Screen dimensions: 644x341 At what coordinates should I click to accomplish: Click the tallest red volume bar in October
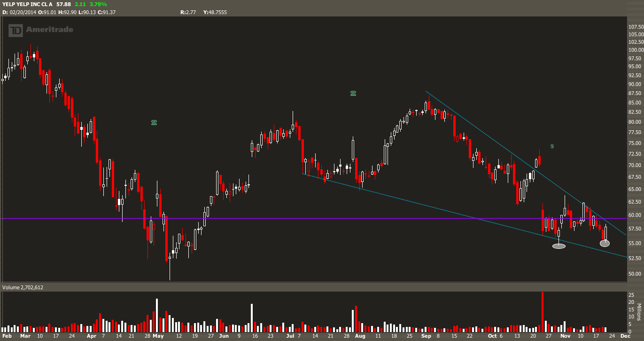[x=543, y=312]
